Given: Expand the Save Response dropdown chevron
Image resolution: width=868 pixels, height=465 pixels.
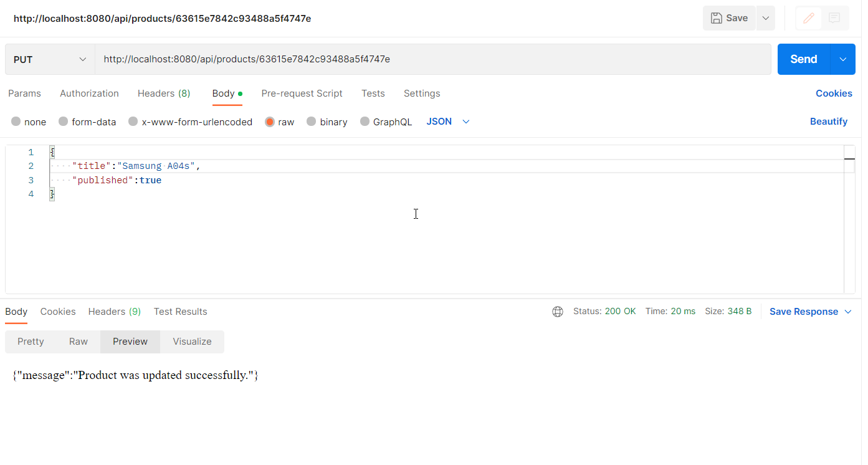Looking at the screenshot, I should (848, 312).
